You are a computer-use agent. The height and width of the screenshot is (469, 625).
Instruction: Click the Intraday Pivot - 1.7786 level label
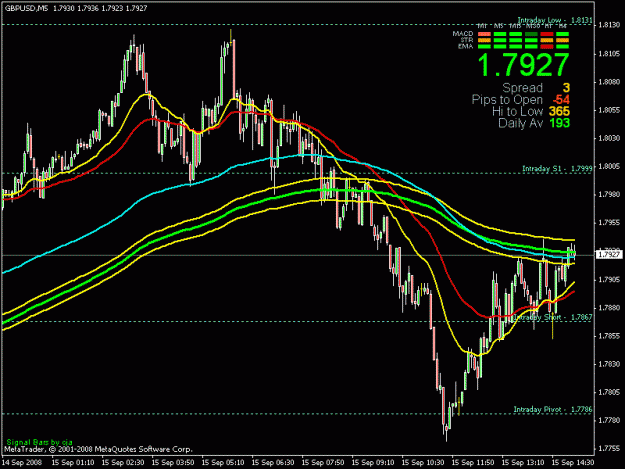coord(553,409)
